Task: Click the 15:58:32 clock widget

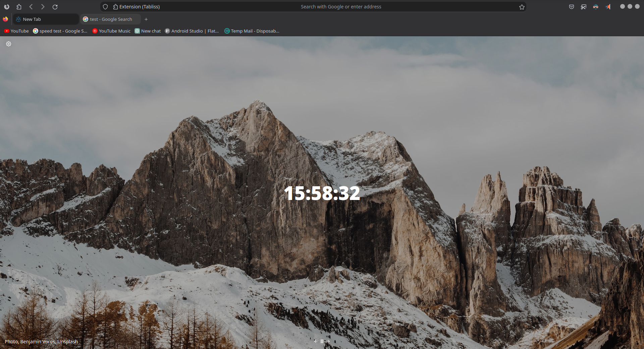Action: tap(322, 193)
